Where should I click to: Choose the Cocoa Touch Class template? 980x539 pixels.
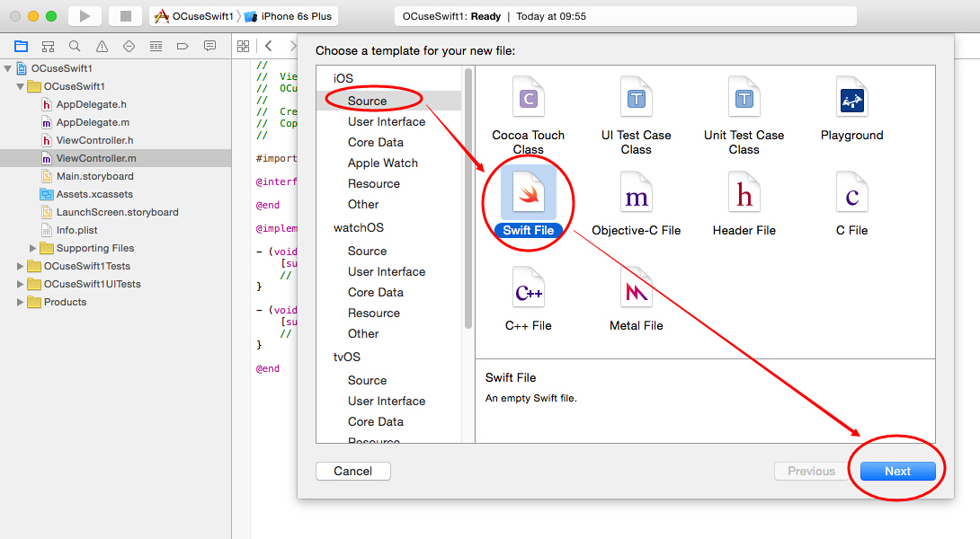click(528, 116)
